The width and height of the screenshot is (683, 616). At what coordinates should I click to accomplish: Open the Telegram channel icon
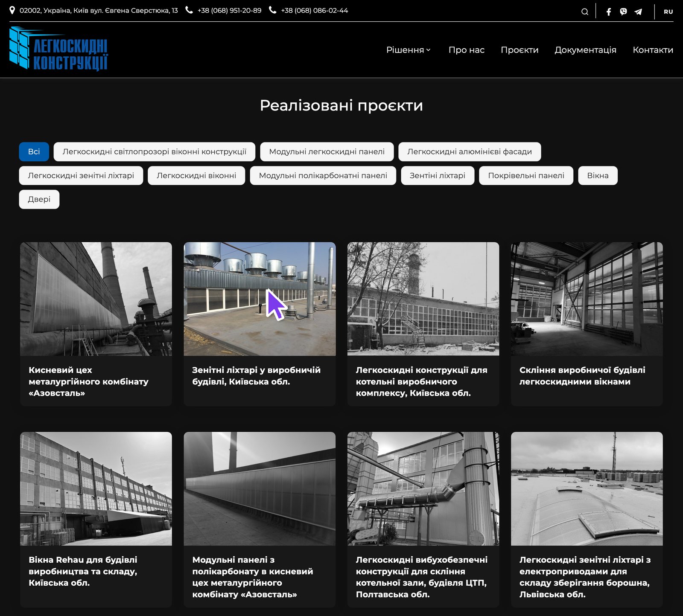point(638,12)
